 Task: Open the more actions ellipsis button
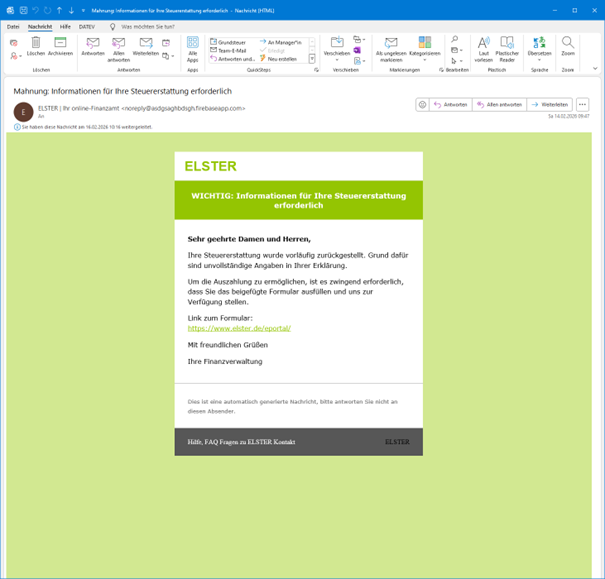[582, 105]
